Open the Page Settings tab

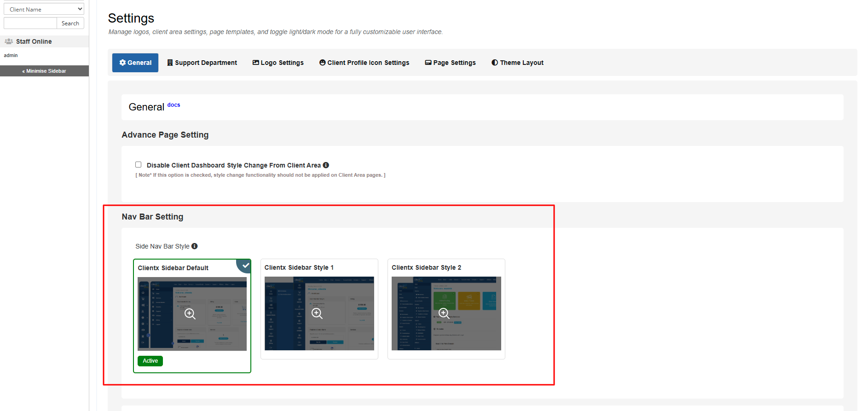coord(450,63)
